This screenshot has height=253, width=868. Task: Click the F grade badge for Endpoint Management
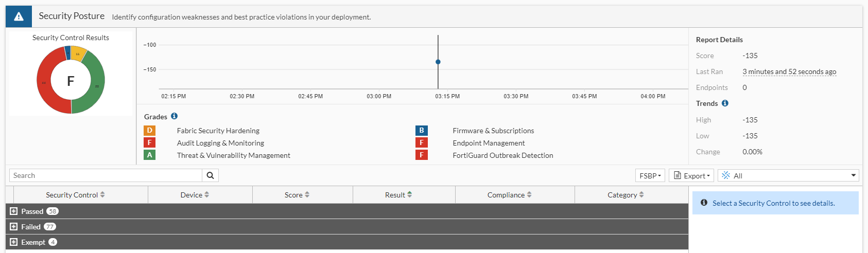click(422, 143)
